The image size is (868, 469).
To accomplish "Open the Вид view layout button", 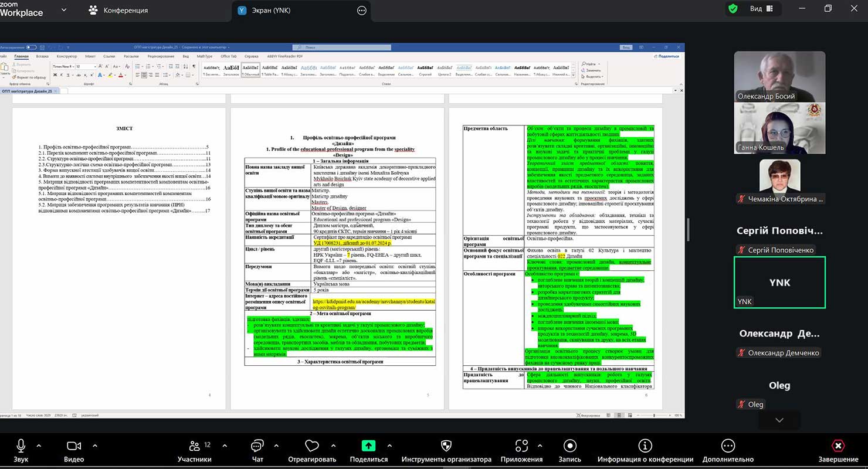I will tap(761, 9).
